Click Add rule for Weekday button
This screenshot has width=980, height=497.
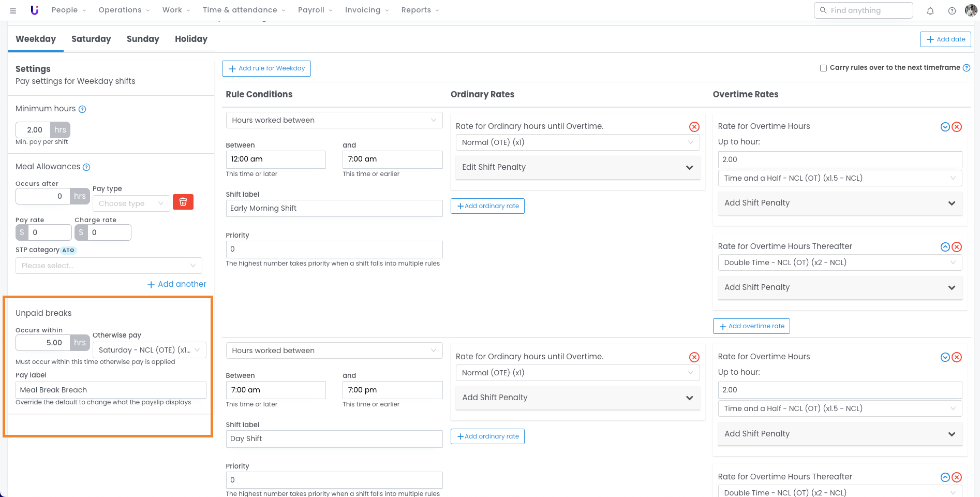click(266, 68)
